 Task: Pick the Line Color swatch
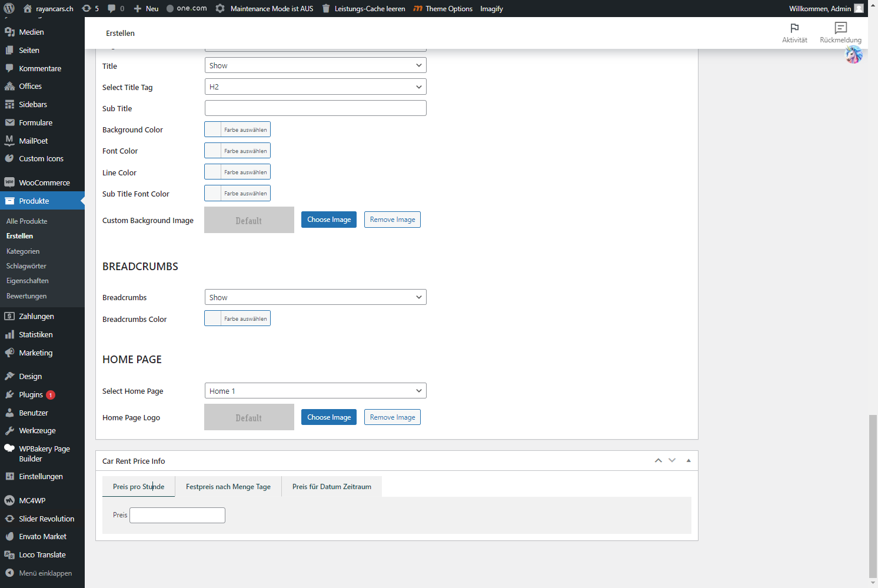(x=237, y=172)
